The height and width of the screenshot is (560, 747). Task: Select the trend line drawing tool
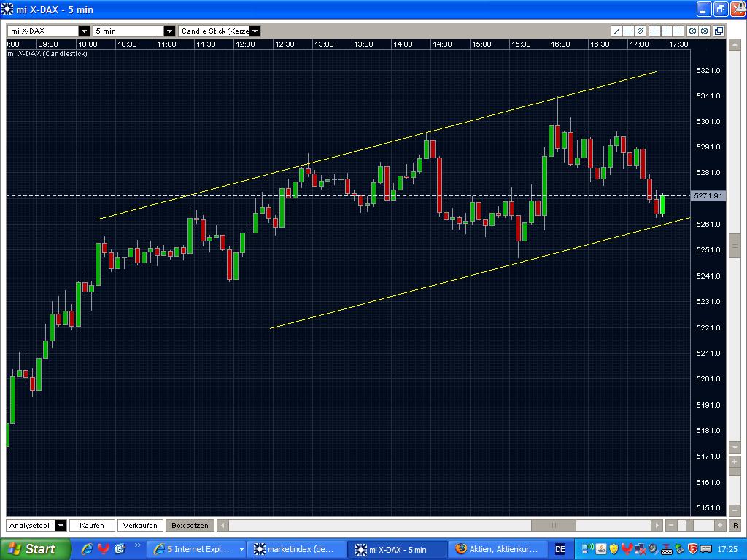(x=617, y=31)
